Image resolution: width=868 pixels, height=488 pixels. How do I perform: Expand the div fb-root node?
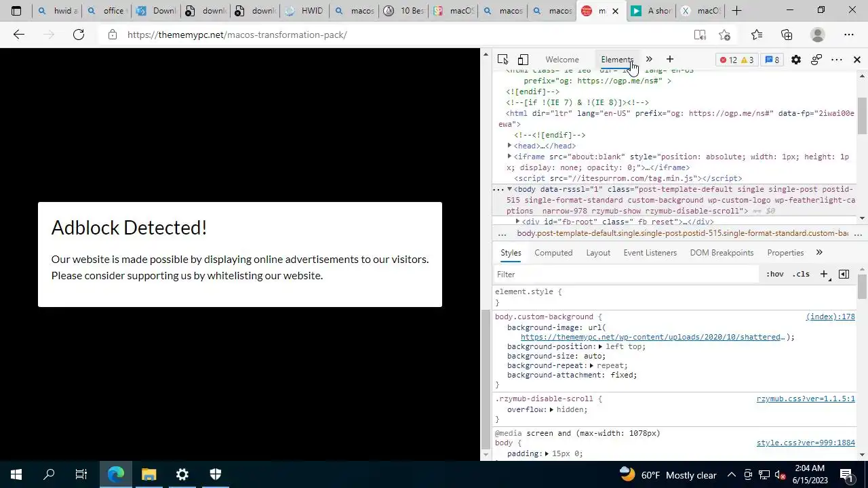click(517, 222)
